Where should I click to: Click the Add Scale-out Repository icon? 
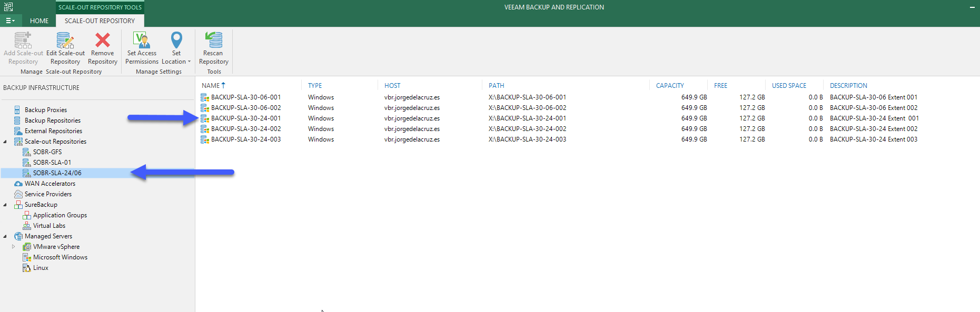[x=23, y=40]
